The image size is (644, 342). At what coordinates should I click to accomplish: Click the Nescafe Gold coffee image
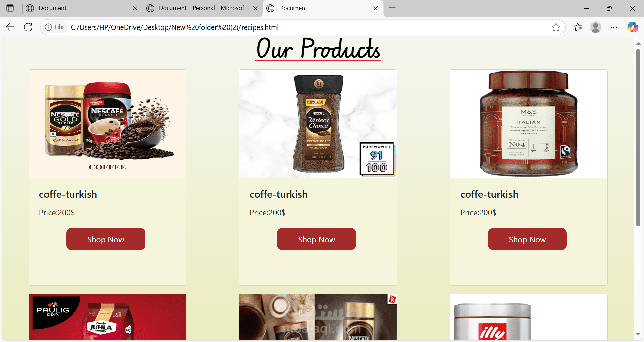pos(107,124)
